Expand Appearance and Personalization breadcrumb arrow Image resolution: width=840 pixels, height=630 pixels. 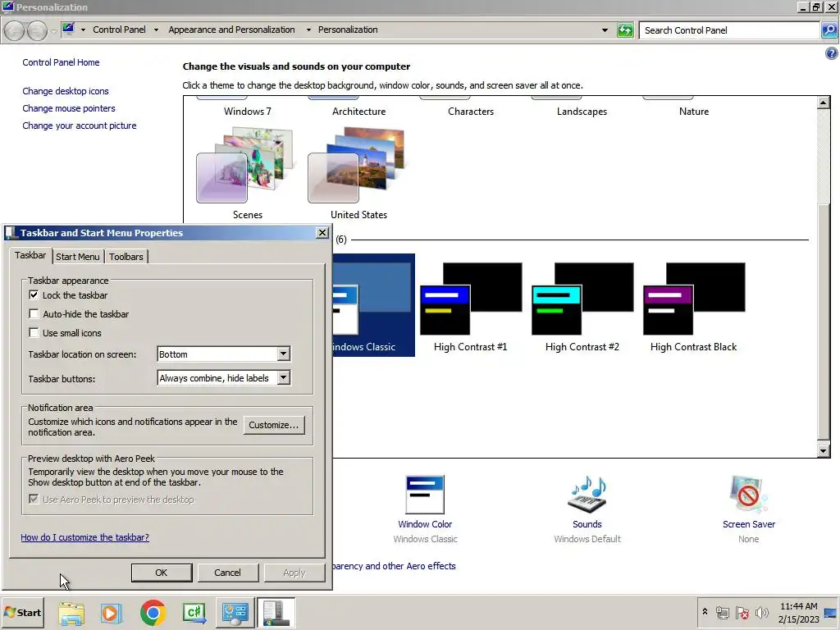pyautogui.click(x=308, y=30)
